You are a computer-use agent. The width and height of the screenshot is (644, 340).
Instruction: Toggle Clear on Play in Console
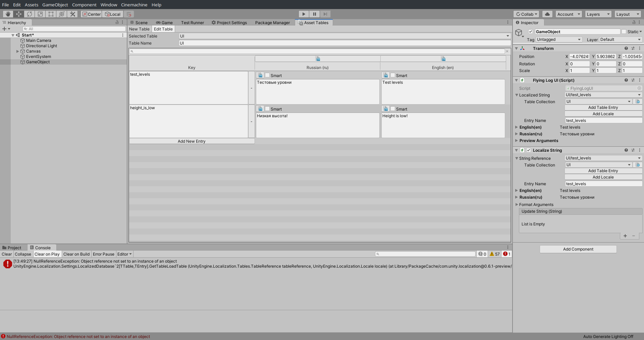(47, 254)
